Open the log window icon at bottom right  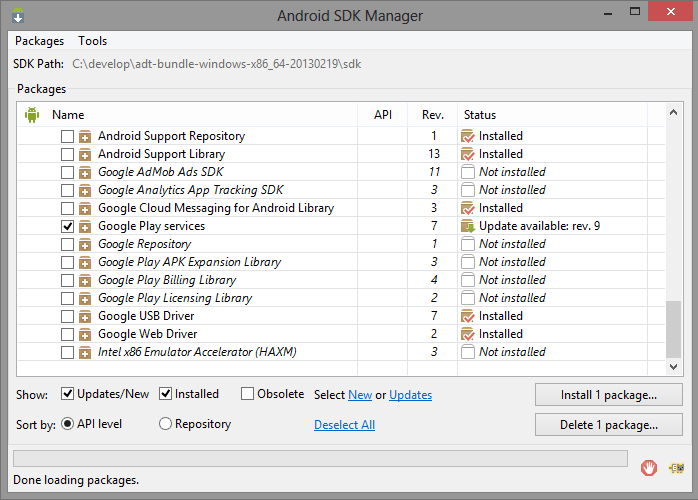(x=677, y=468)
